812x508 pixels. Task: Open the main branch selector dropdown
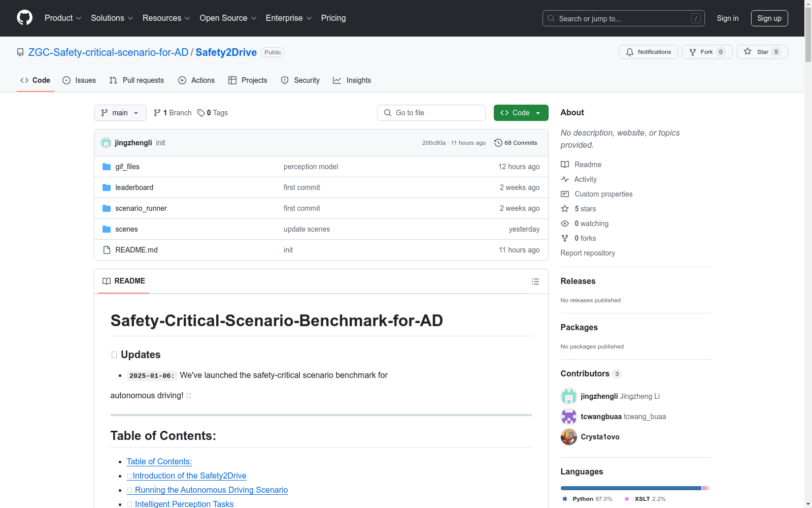120,113
